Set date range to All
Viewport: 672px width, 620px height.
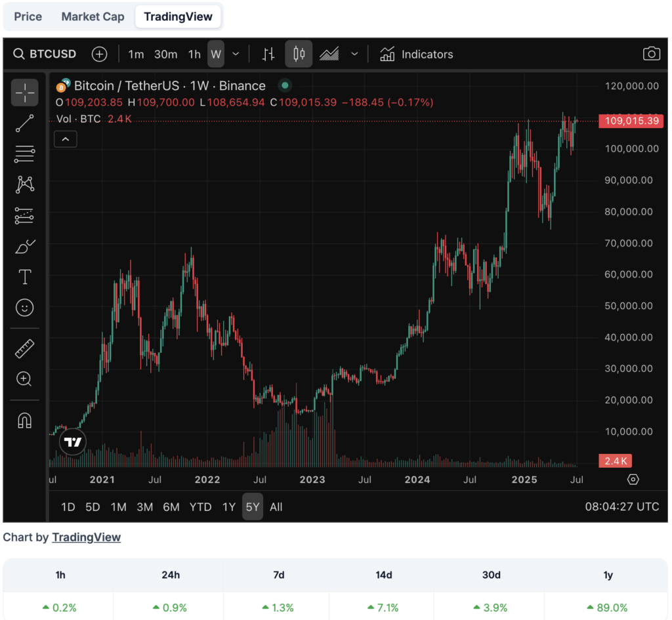276,507
